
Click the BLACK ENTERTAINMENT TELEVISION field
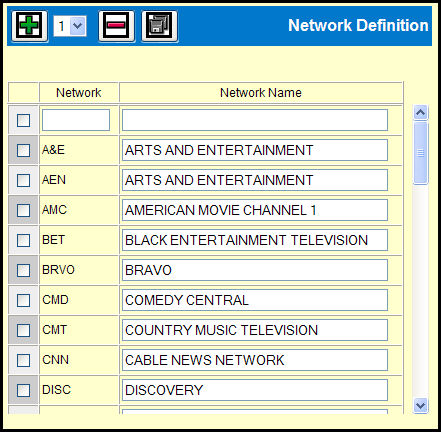(255, 240)
